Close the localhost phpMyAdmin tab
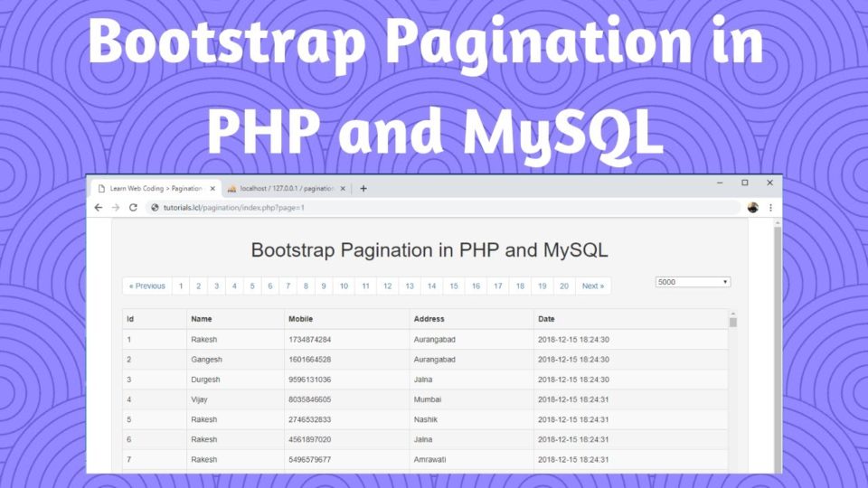Screen dimensions: 868x488 [x=343, y=189]
